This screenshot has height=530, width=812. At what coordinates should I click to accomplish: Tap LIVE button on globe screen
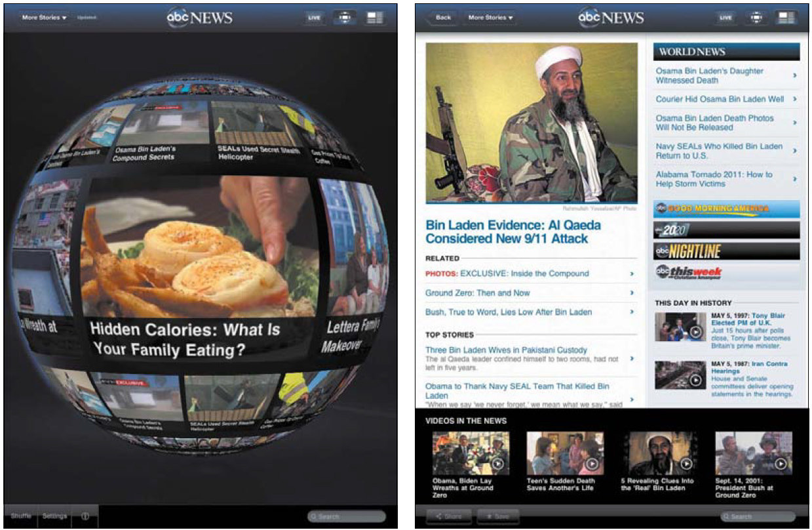[315, 18]
